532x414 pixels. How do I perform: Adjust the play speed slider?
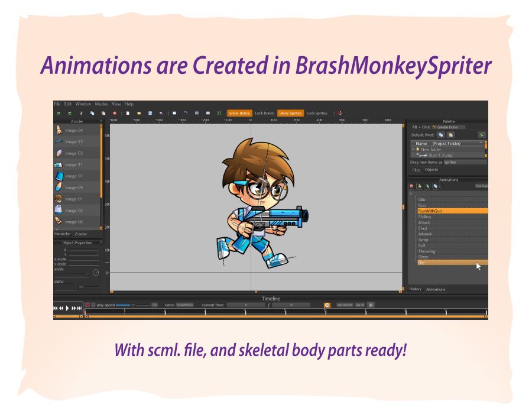133,305
